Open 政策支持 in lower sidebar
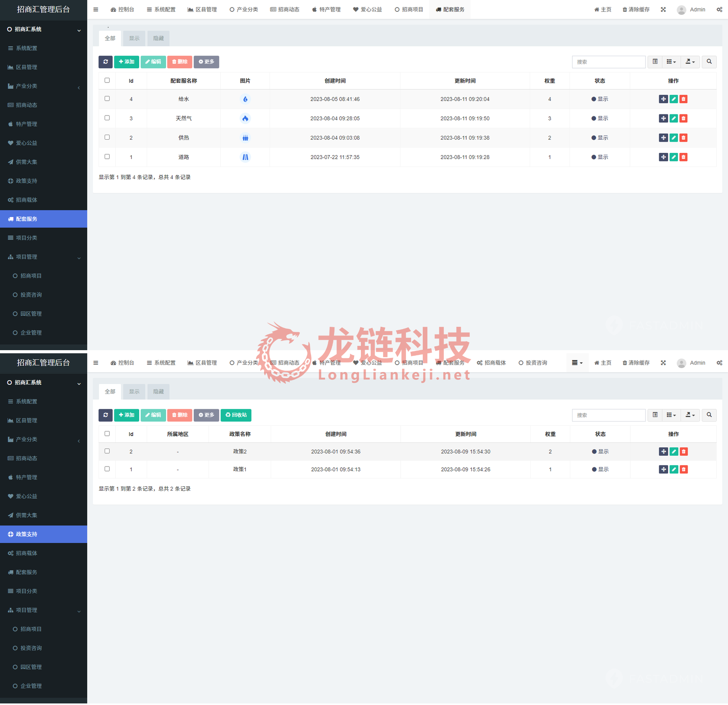This screenshot has width=728, height=705. 44,534
